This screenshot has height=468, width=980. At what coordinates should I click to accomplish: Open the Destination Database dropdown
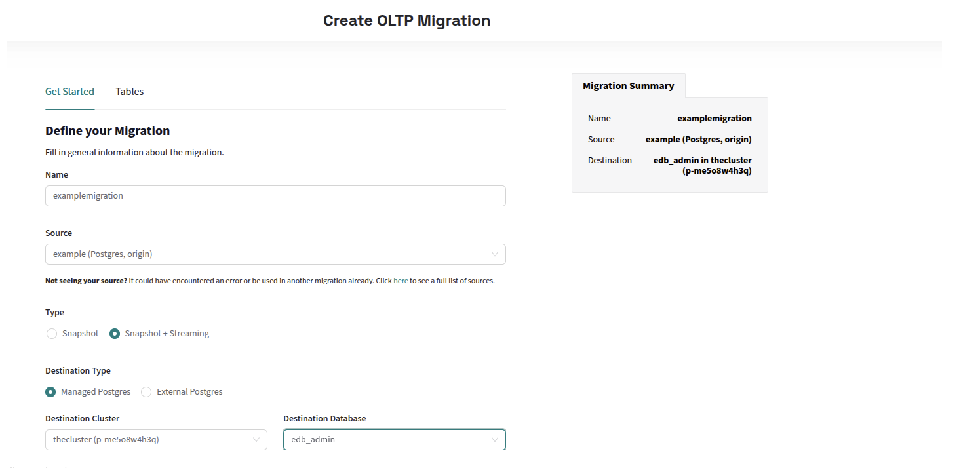point(393,439)
